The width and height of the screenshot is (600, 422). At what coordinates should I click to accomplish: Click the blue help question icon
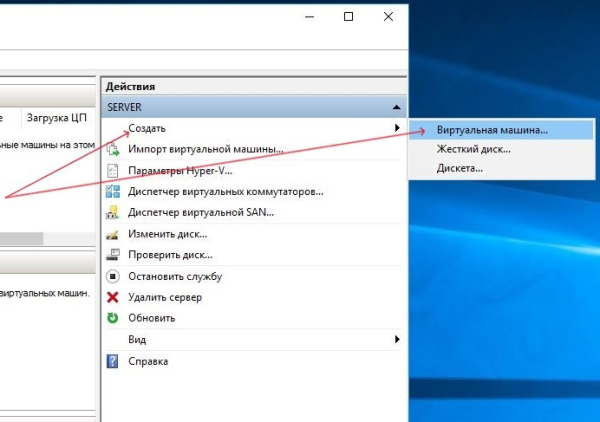(112, 361)
